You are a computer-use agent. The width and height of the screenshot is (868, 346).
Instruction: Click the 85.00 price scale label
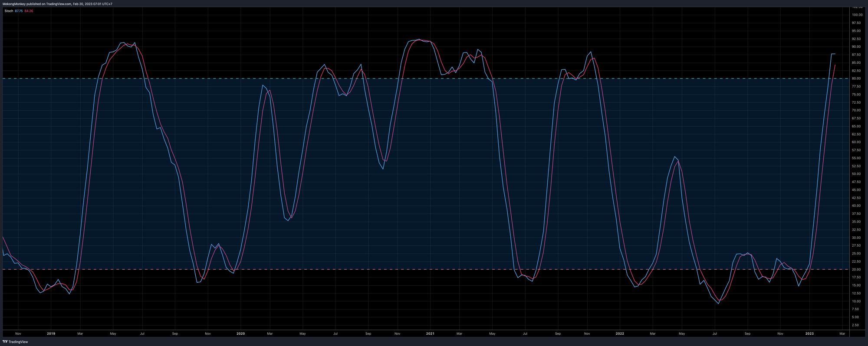(857, 62)
